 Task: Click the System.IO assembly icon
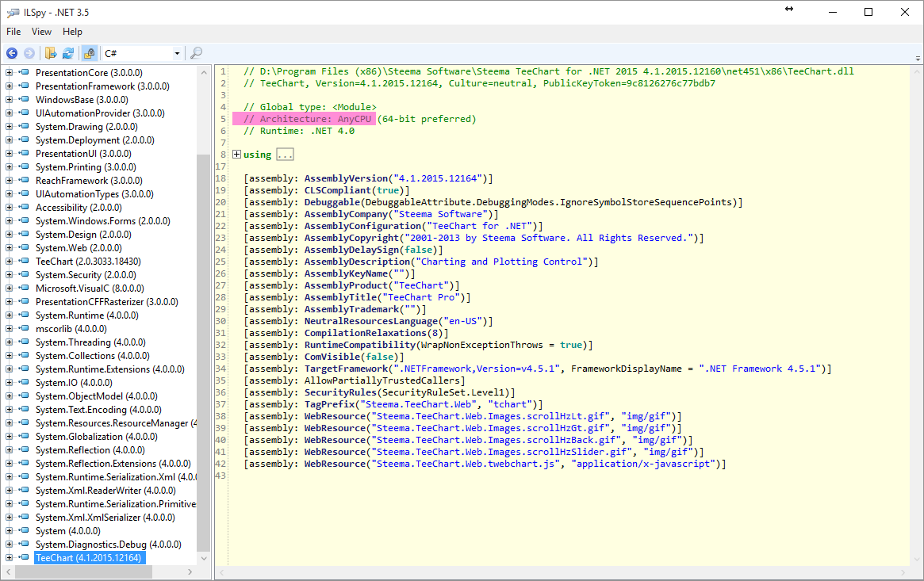[24, 383]
